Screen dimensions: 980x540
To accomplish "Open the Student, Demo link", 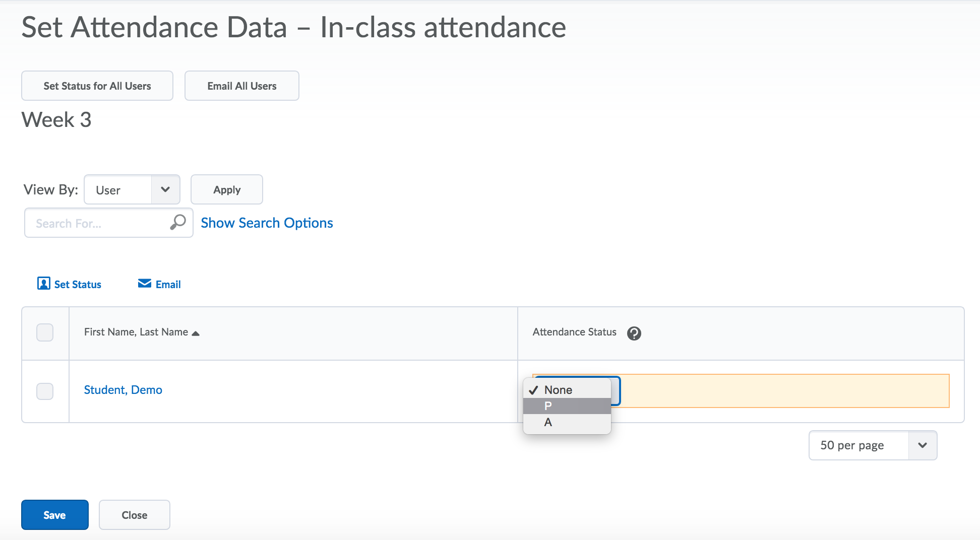I will [123, 390].
